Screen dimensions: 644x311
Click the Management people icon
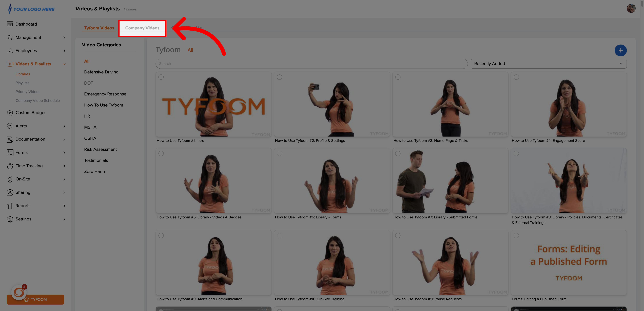[x=10, y=37]
